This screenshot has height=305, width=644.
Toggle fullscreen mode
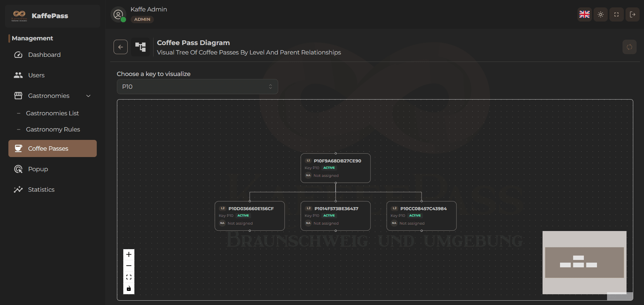(x=616, y=14)
